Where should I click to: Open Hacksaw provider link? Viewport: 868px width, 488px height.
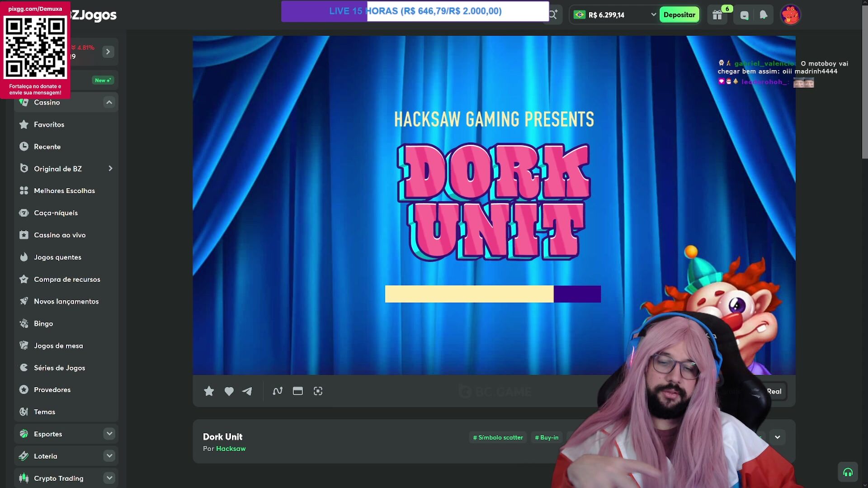click(231, 449)
